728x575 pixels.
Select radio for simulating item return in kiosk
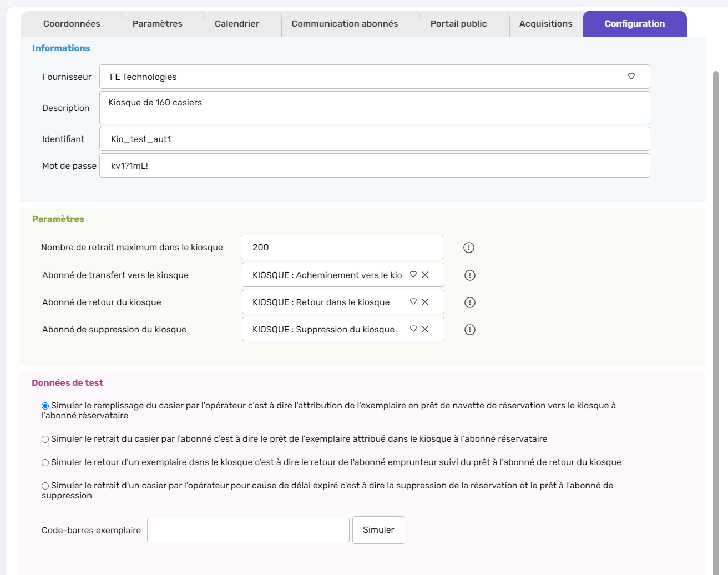point(46,463)
